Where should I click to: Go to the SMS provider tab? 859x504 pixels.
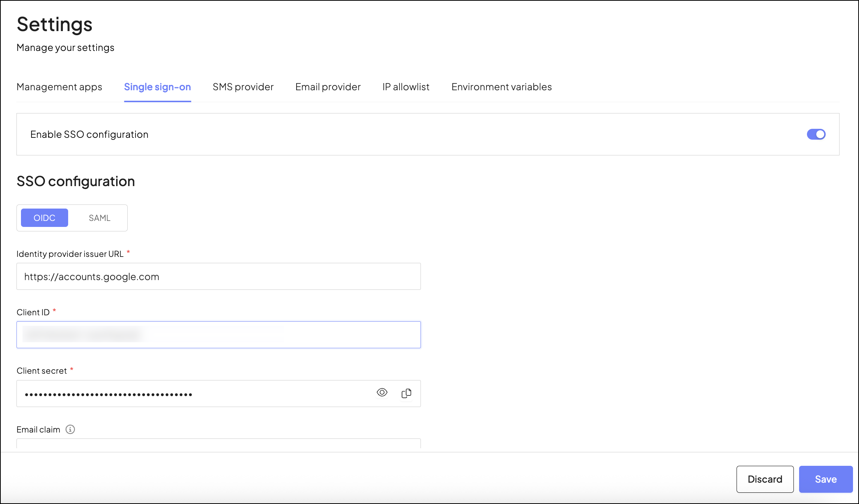[243, 87]
